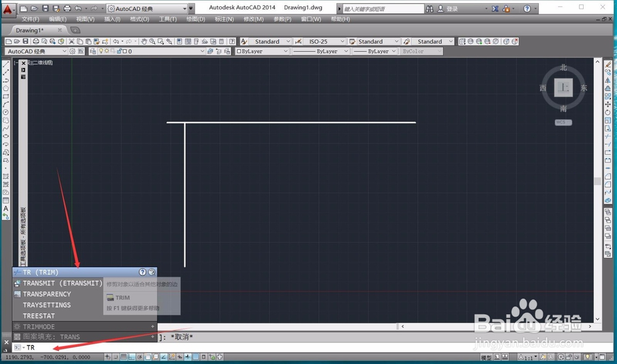Open the 编辑(E) menu

click(57, 19)
